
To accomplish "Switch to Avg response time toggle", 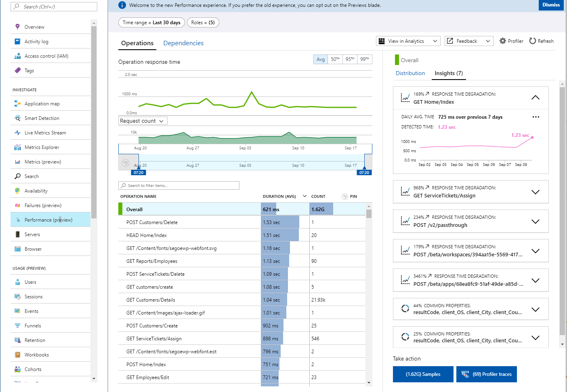I will 321,59.
